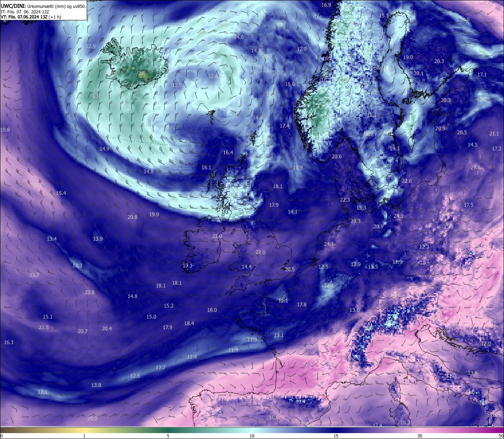Click the '15.4' value on the map
This screenshot has width=504, height=439.
click(x=61, y=193)
